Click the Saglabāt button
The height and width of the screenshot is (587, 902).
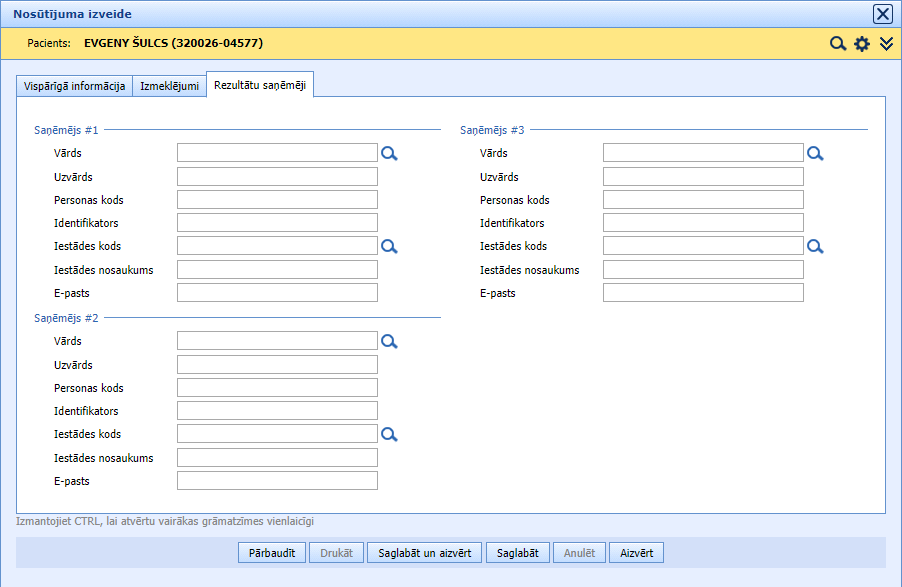coord(518,553)
